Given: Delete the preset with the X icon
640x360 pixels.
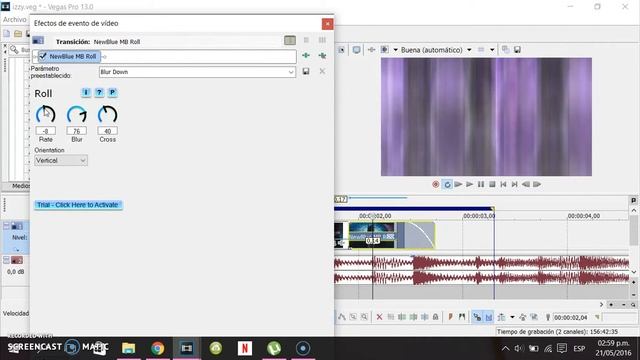Looking at the screenshot, I should tap(322, 71).
